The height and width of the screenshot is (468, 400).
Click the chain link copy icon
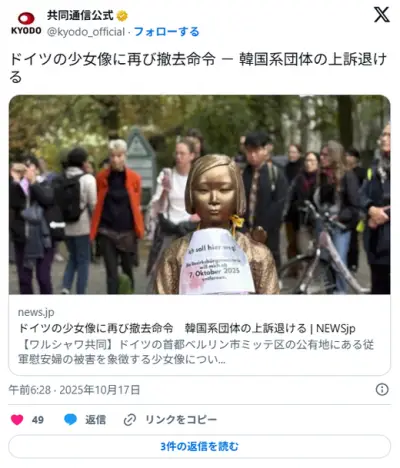click(x=130, y=420)
